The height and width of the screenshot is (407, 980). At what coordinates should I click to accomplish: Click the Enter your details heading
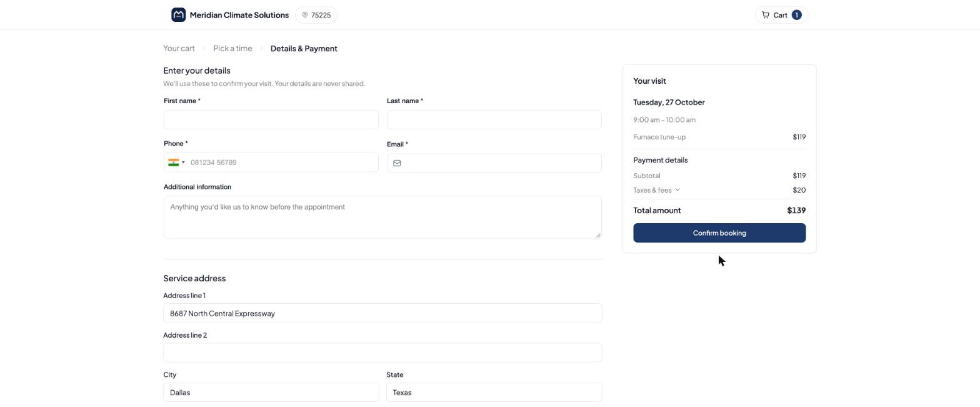[197, 71]
